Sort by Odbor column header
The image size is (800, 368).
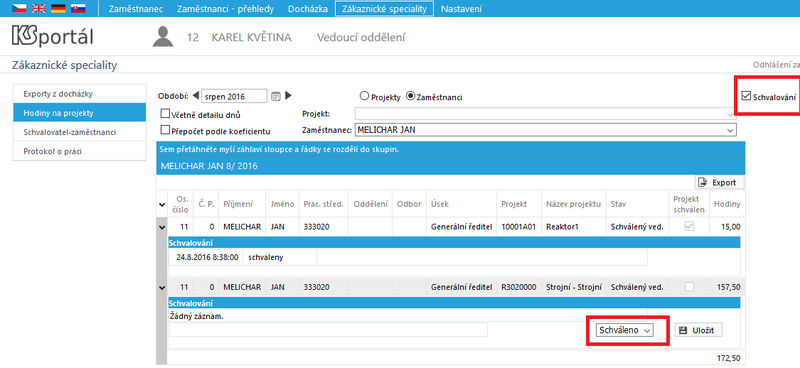[x=410, y=204]
